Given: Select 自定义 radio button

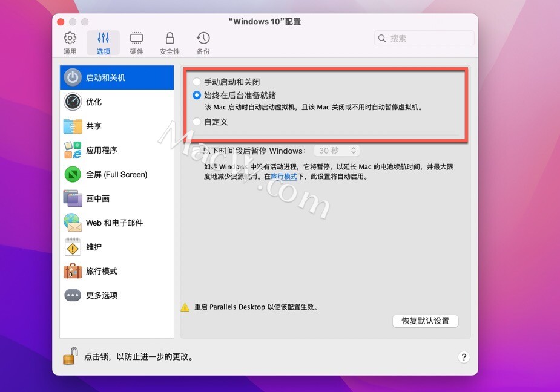Looking at the screenshot, I should tap(196, 122).
